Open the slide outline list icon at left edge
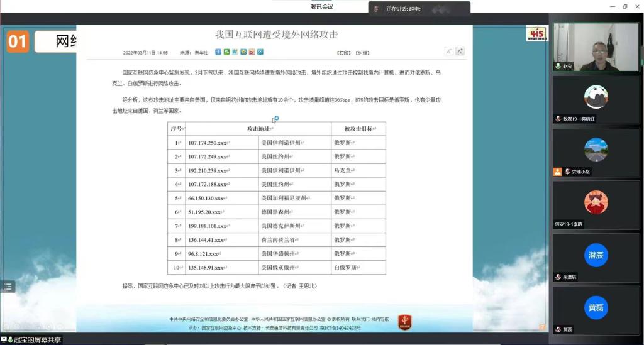644x345 pixels. point(8,287)
